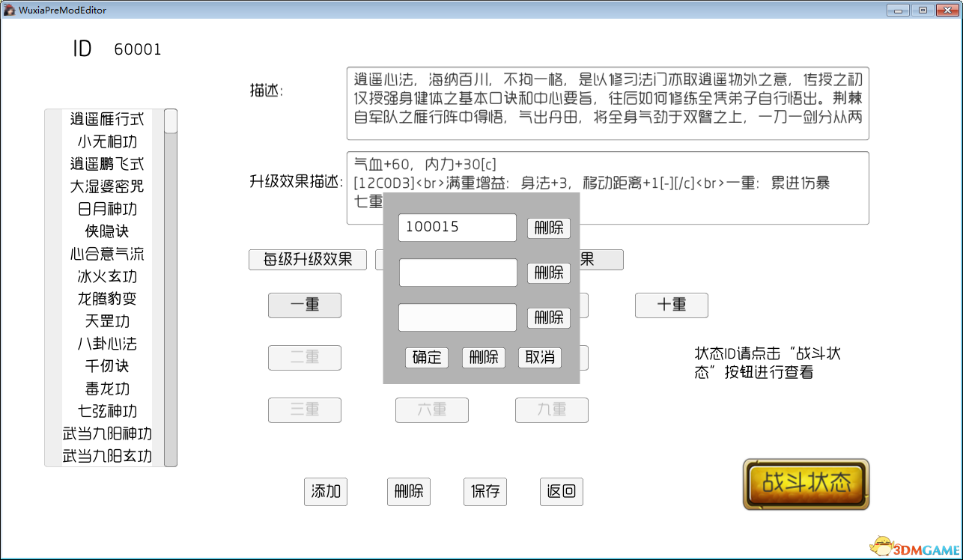Image resolution: width=963 pixels, height=560 pixels.
Task: Click 确定 in the popup dialog
Action: [x=427, y=357]
